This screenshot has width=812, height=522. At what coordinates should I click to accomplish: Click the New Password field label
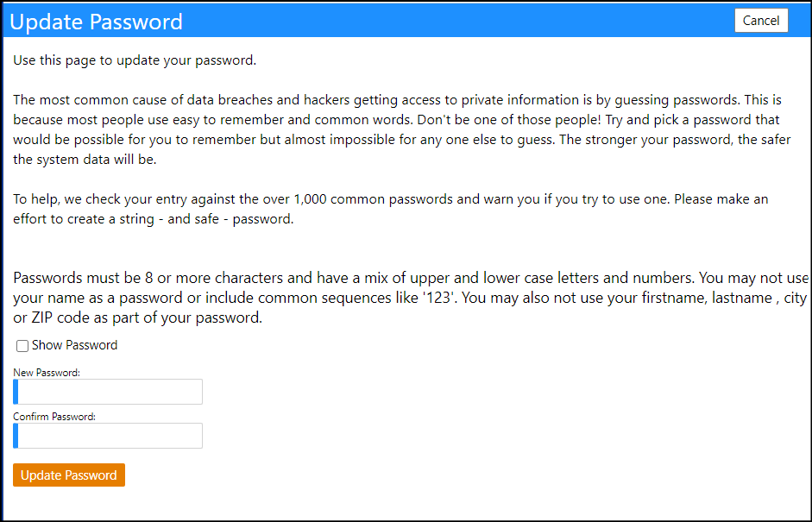point(47,373)
